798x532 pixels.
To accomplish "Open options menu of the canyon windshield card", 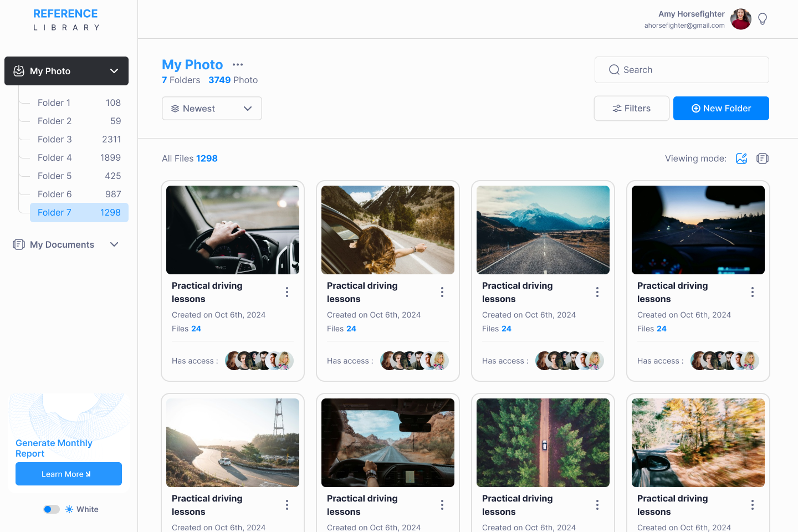I will (x=442, y=505).
